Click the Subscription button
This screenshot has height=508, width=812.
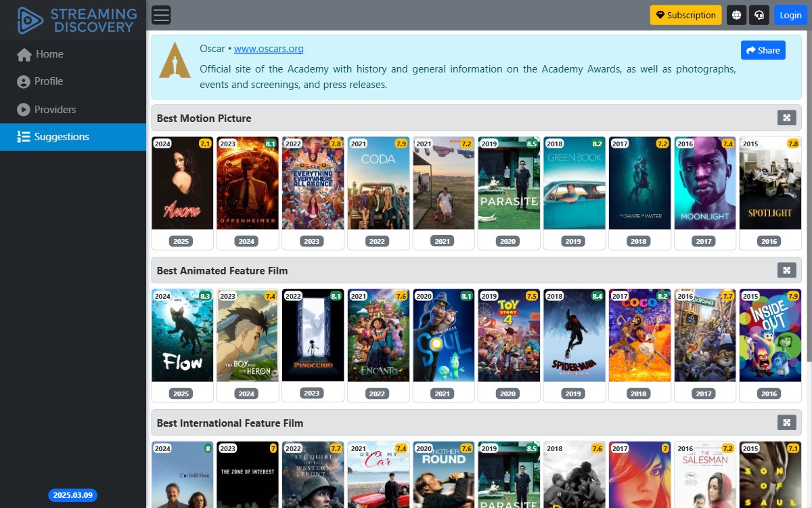(x=686, y=15)
